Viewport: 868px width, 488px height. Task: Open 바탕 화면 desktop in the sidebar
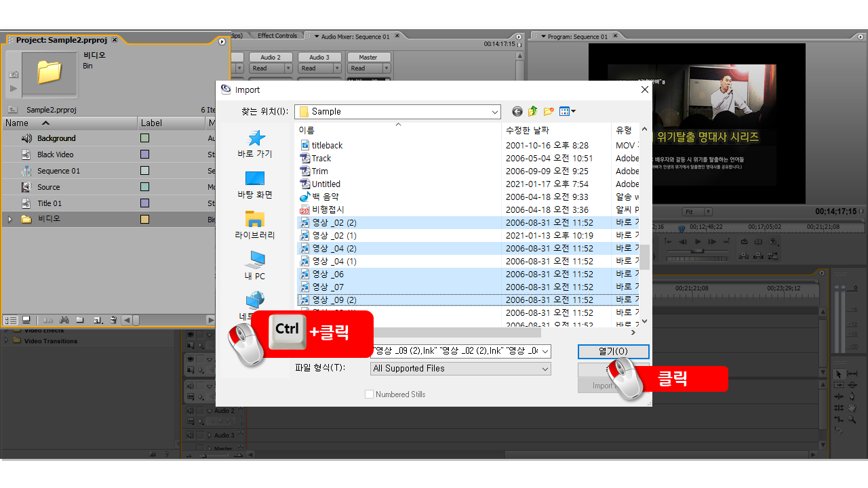[255, 184]
